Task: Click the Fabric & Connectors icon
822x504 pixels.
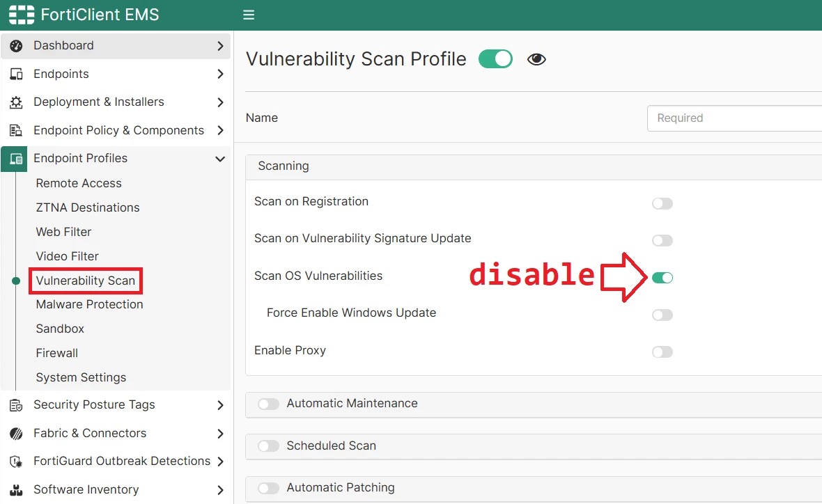Action: click(x=16, y=433)
